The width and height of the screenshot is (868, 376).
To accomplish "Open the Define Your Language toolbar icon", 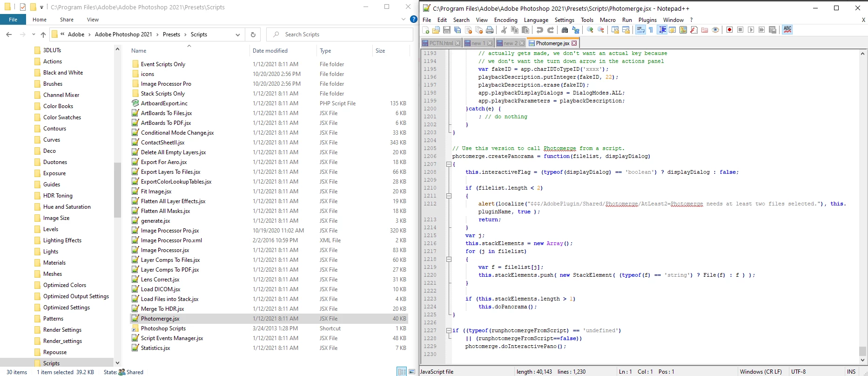I will coord(672,30).
